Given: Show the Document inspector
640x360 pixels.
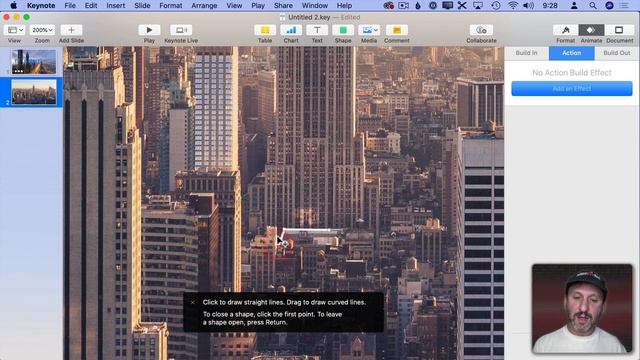Looking at the screenshot, I should tap(619, 30).
